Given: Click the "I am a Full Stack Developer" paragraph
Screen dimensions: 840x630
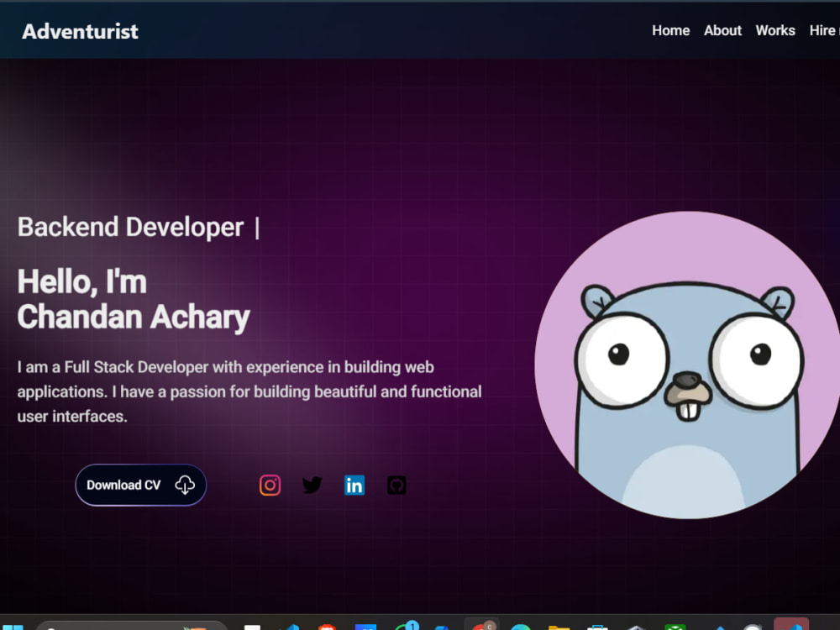Looking at the screenshot, I should click(x=249, y=391).
